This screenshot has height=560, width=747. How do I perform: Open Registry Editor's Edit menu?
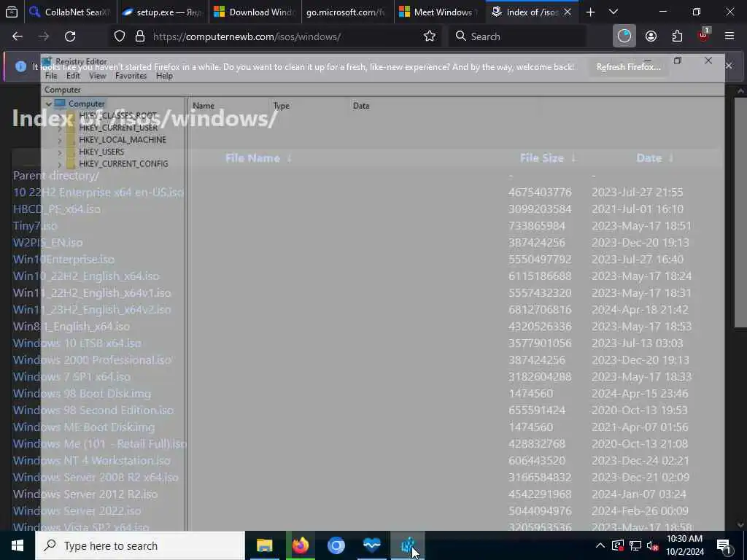coord(73,76)
